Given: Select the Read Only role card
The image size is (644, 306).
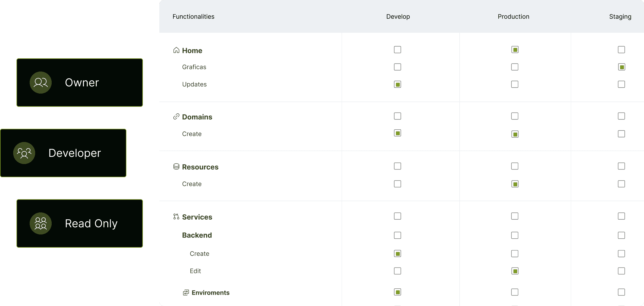Looking at the screenshot, I should coord(80,223).
